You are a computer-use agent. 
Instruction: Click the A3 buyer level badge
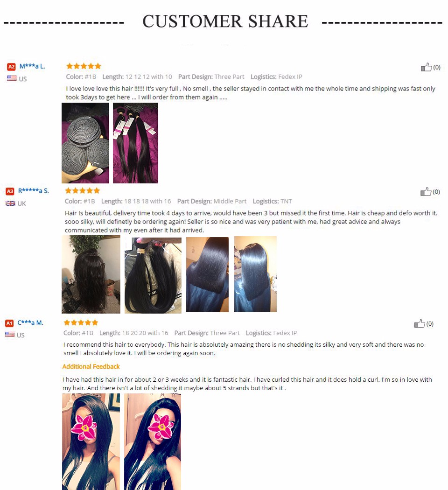(x=10, y=191)
